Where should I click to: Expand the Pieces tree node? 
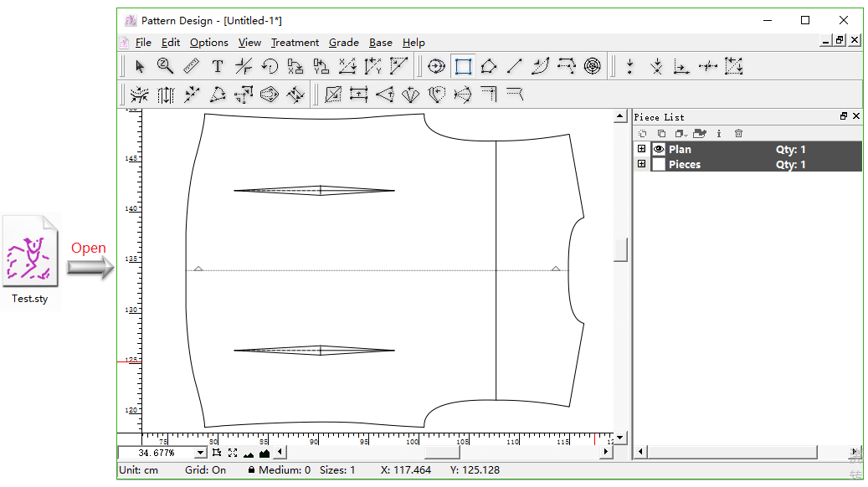[x=642, y=165]
